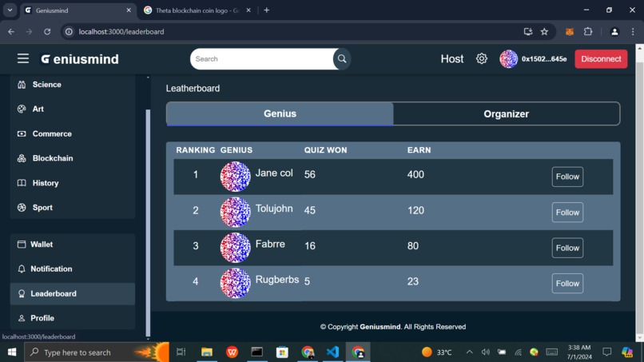
Task: Click the page vertical scrollbar
Action: (x=639, y=197)
